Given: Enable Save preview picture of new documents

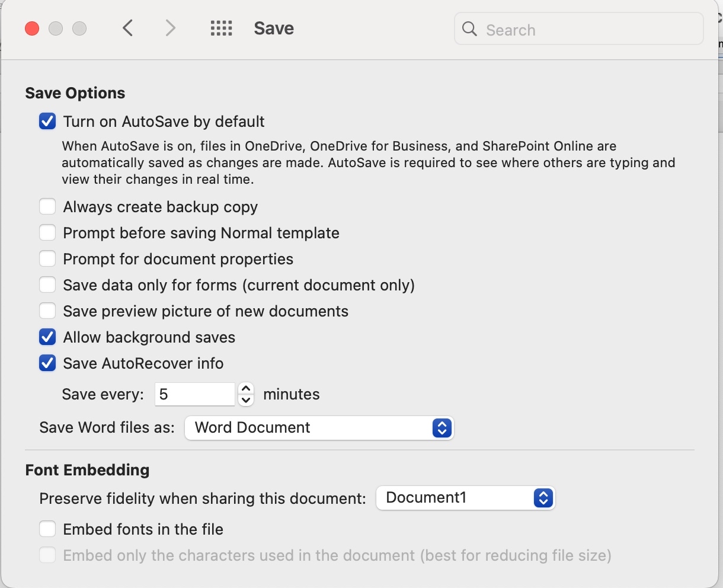Looking at the screenshot, I should pos(47,311).
